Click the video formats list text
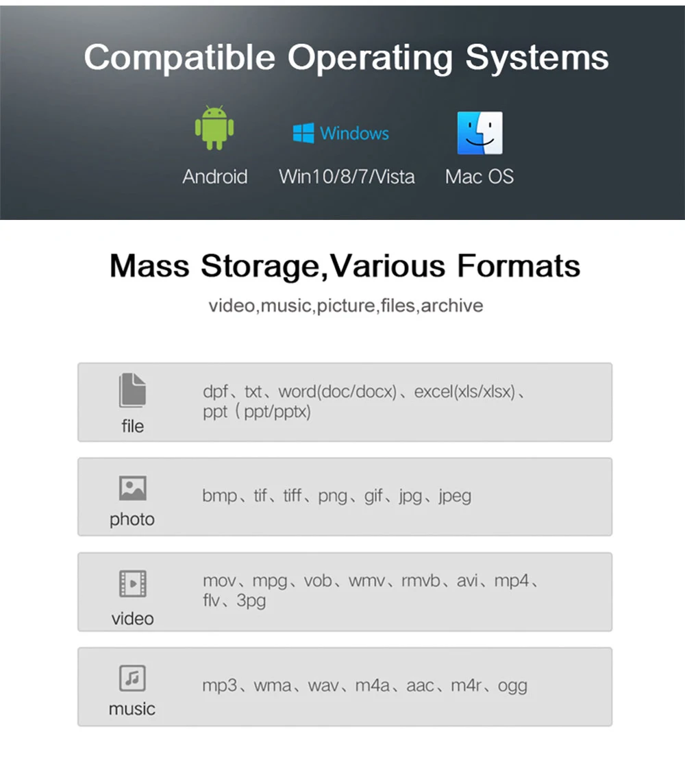Image resolution: width=685 pixels, height=784 pixels. pyautogui.click(x=369, y=591)
